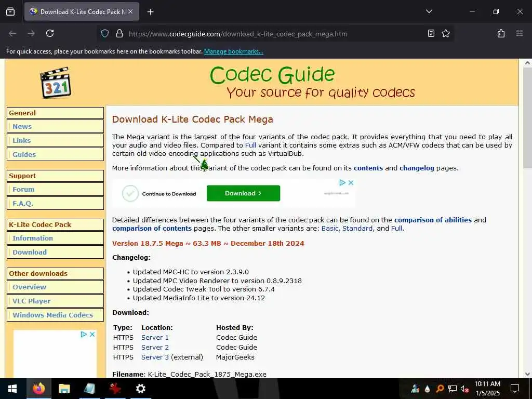This screenshot has height=399, width=532.
Task: Go forward to the next page
Action: [31, 33]
